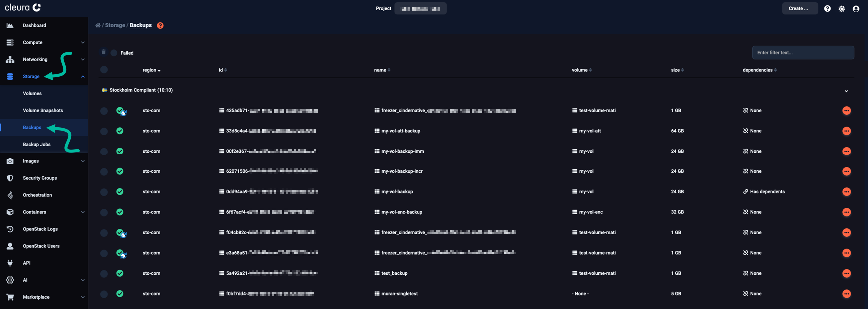The image size is (868, 309).
Task: Open the Dashboard menu item
Action: point(34,26)
